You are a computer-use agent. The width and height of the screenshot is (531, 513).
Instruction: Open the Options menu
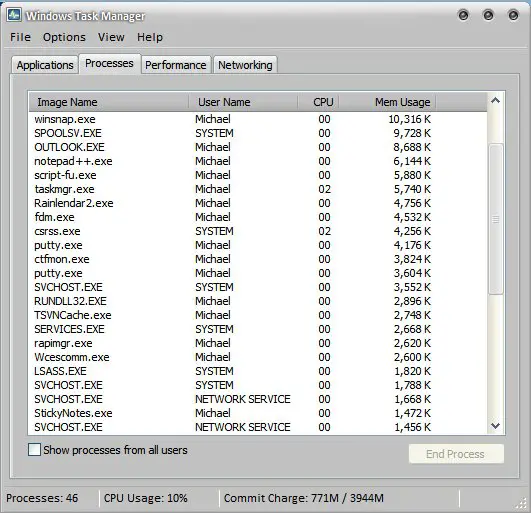click(64, 37)
